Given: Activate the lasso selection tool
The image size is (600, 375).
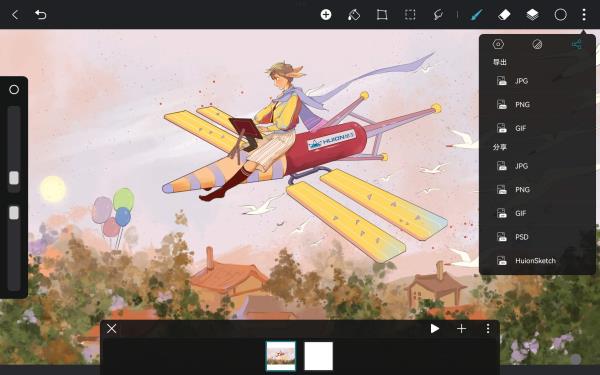Looking at the screenshot, I should (438, 15).
